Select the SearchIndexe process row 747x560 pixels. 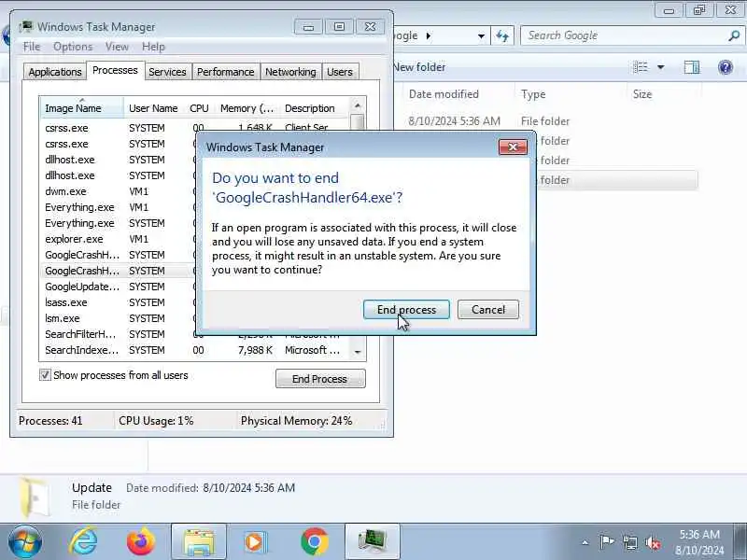pos(195,350)
